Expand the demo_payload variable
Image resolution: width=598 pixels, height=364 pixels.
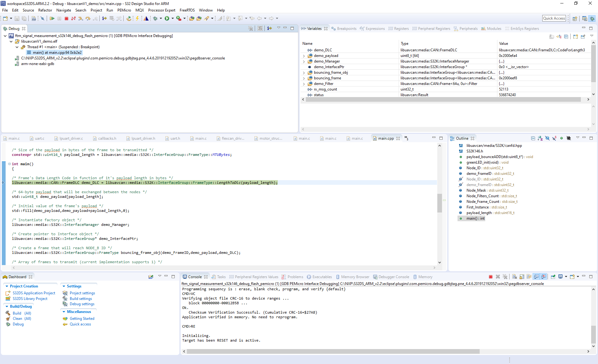(x=304, y=56)
